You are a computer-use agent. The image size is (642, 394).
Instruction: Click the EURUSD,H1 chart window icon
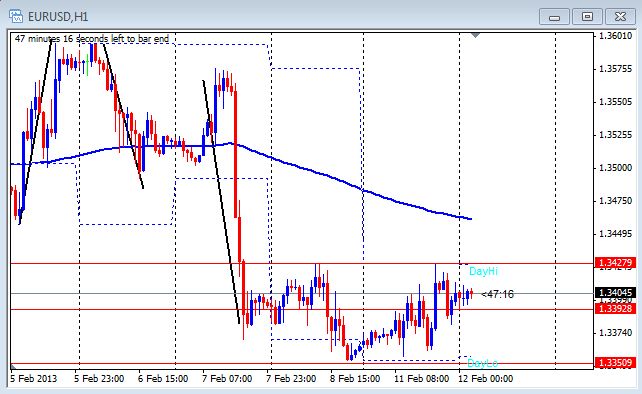click(x=16, y=16)
